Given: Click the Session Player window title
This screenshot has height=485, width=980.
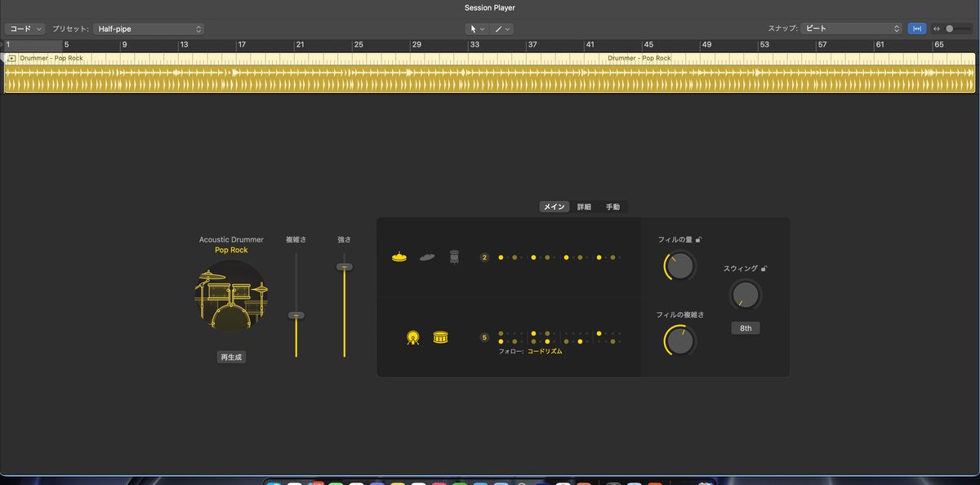Looking at the screenshot, I should (x=490, y=7).
